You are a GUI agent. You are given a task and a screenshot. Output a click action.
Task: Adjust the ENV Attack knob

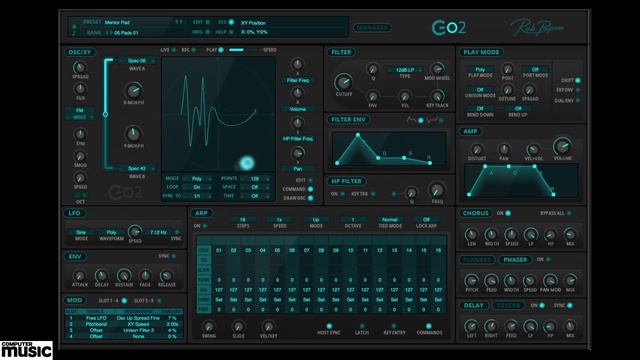click(x=80, y=276)
